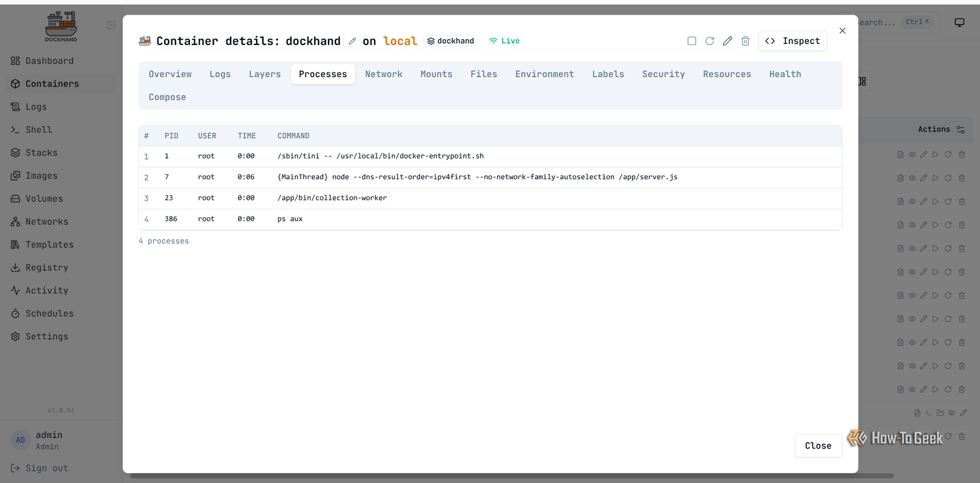Go to Stacks in the sidebar
This screenshot has height=483, width=980.
click(61, 152)
